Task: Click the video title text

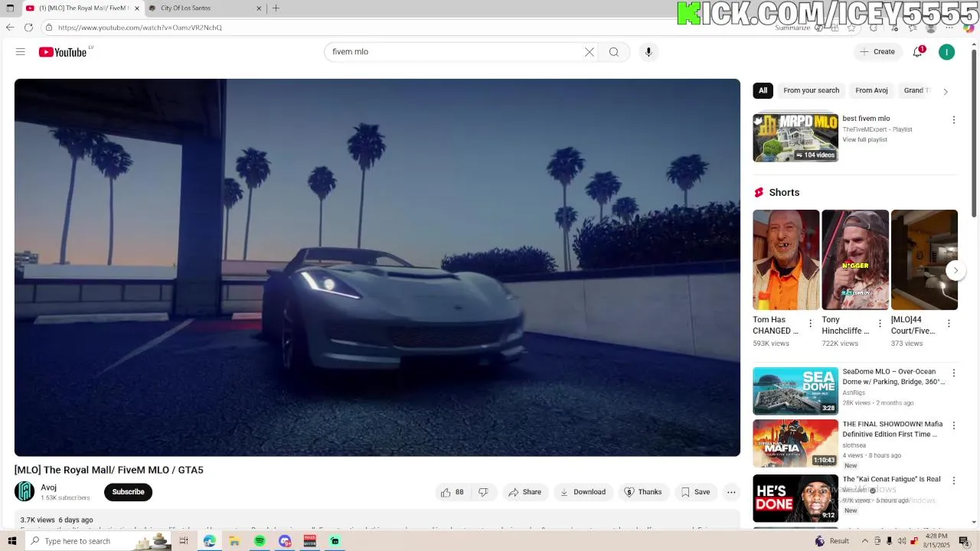Action: [109, 470]
